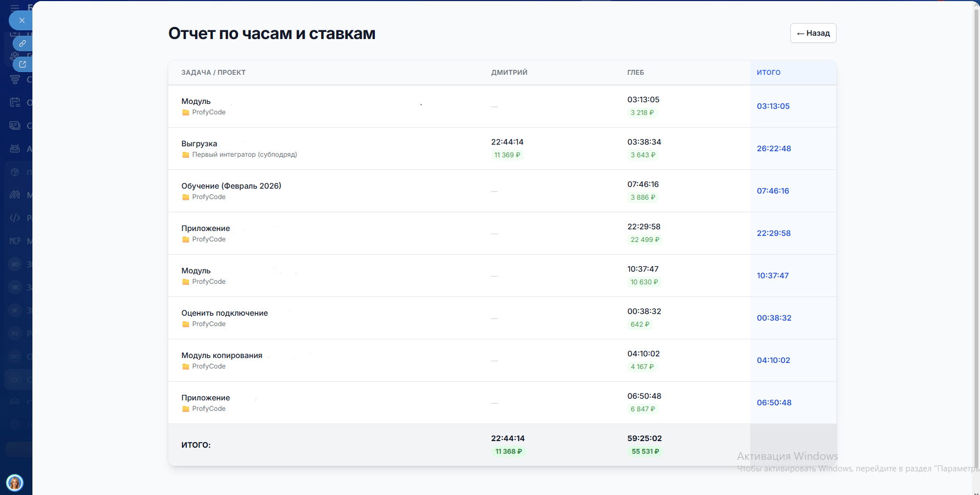The image size is (980, 495).
Task: Close the side panel with the X button
Action: click(x=21, y=20)
